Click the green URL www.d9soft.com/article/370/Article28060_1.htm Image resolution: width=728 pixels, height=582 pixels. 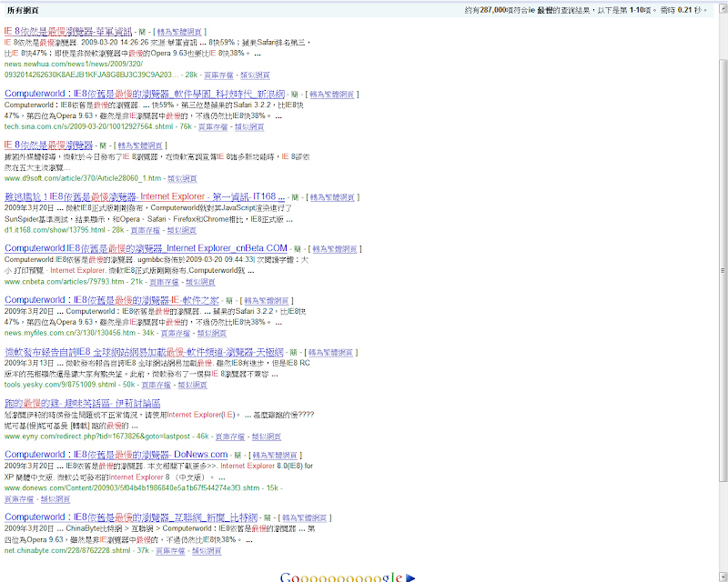[83, 178]
